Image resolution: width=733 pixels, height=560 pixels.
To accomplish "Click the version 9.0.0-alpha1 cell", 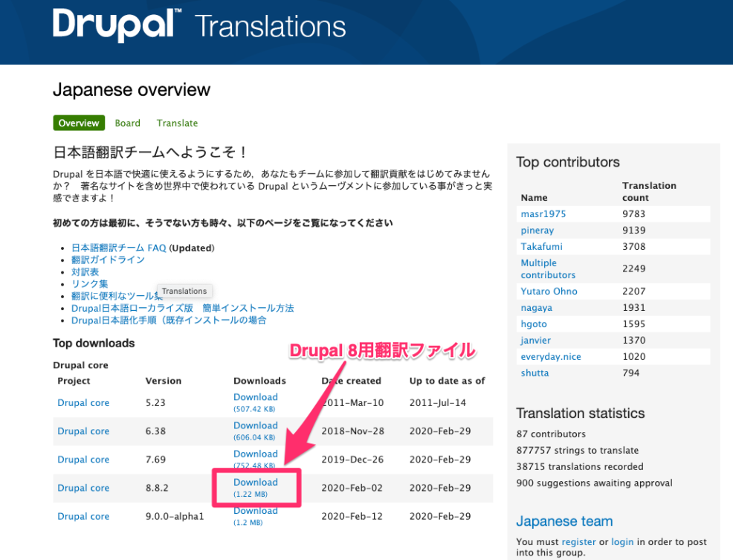I will pos(175,516).
